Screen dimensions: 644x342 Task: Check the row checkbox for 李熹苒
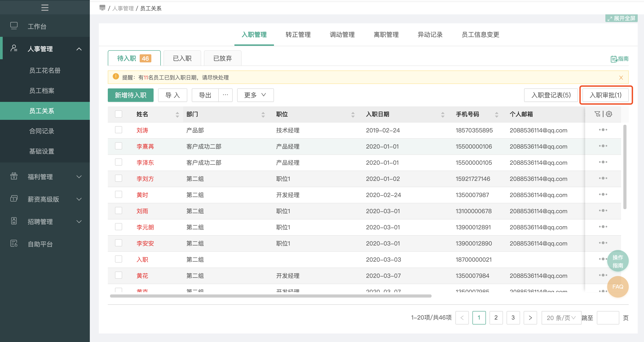click(x=119, y=146)
